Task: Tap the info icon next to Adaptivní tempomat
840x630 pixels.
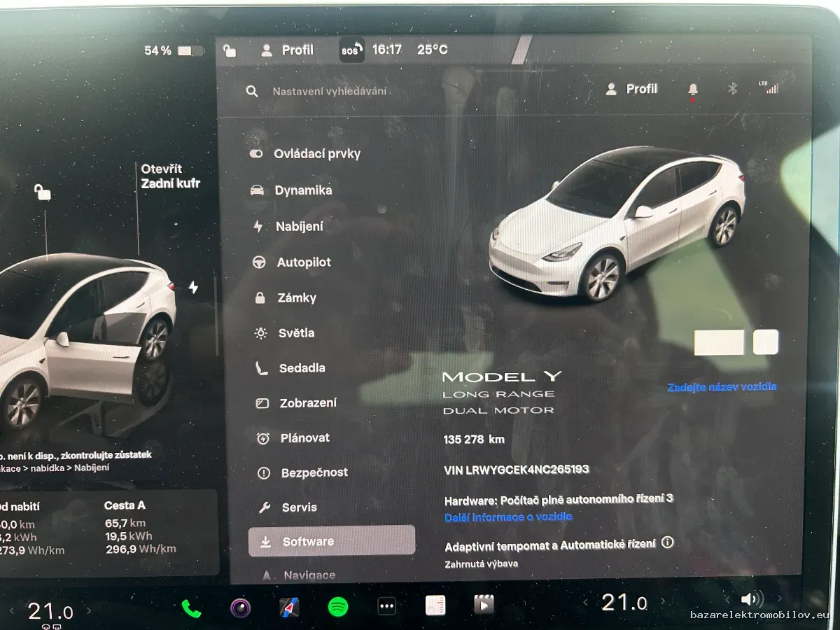Action: pos(667,542)
